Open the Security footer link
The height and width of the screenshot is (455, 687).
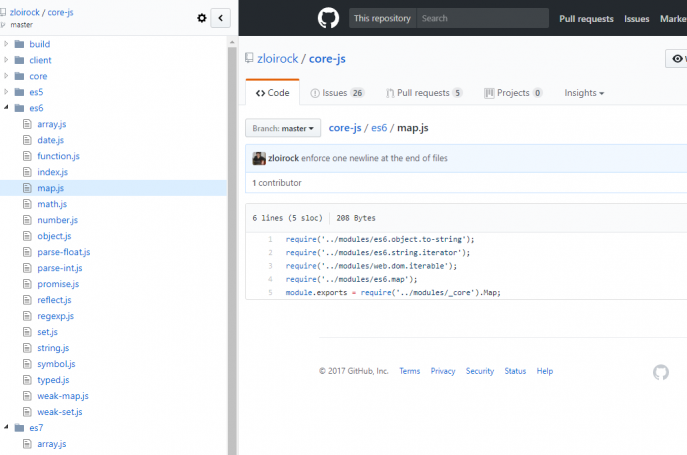click(480, 371)
